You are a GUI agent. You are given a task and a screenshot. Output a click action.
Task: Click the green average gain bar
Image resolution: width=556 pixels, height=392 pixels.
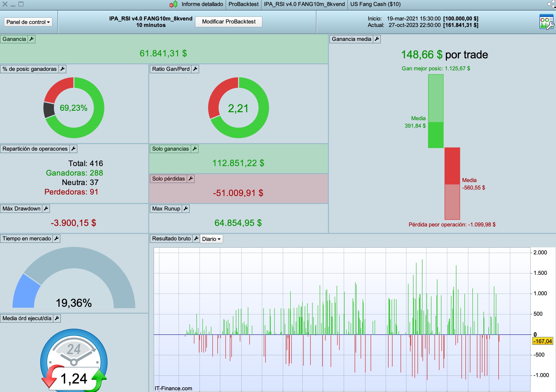436,111
